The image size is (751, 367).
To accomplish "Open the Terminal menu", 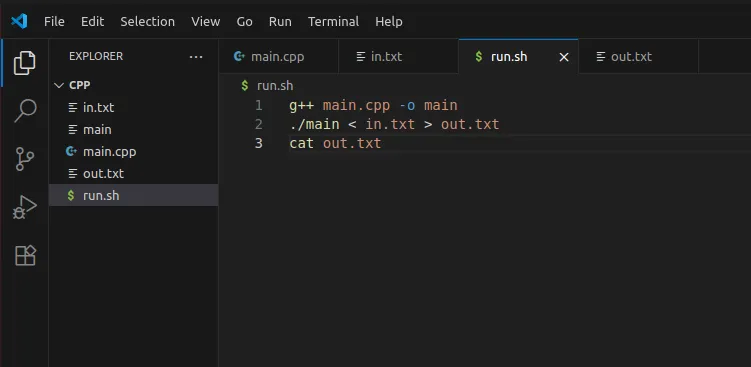I will click(x=333, y=22).
